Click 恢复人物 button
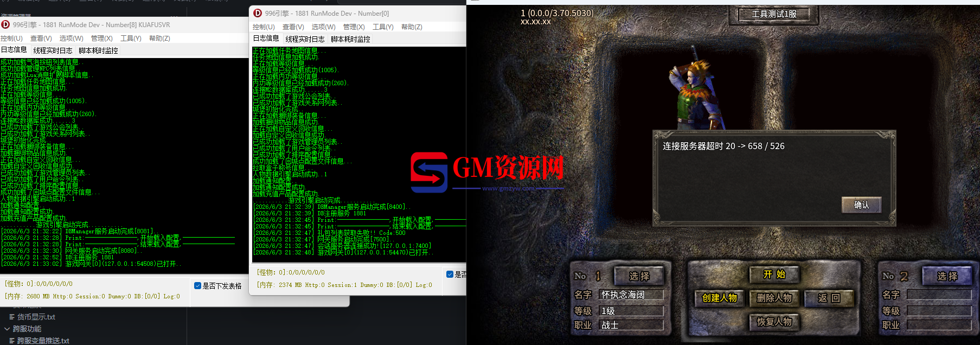 774,322
